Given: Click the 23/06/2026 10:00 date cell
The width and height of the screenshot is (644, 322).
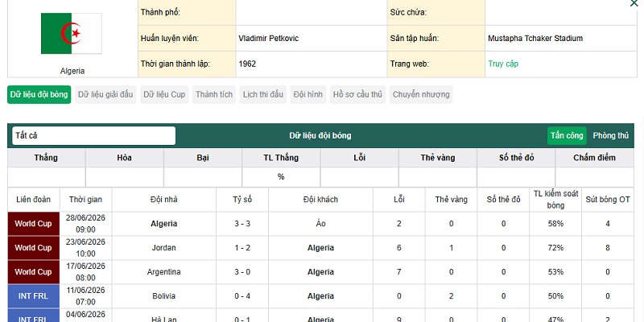Looking at the screenshot, I should point(85,248).
